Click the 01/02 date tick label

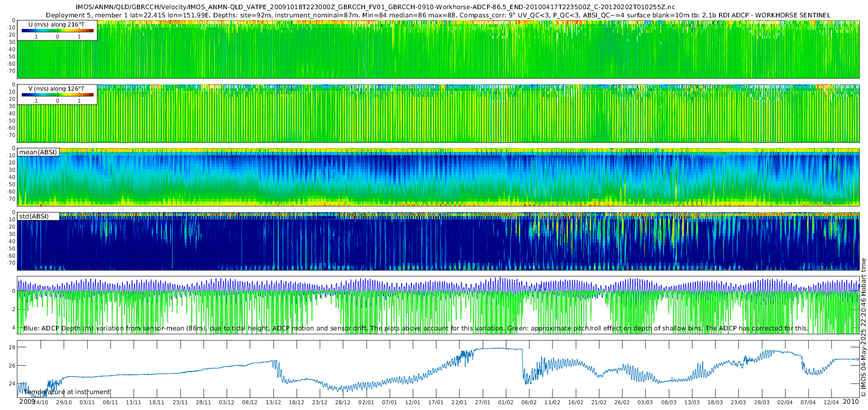(x=506, y=402)
